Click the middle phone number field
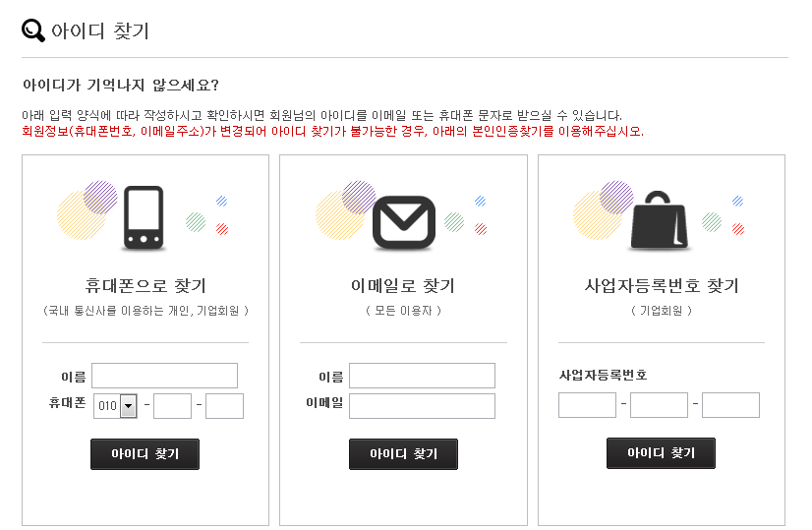The height and width of the screenshot is (530, 812). coord(172,406)
